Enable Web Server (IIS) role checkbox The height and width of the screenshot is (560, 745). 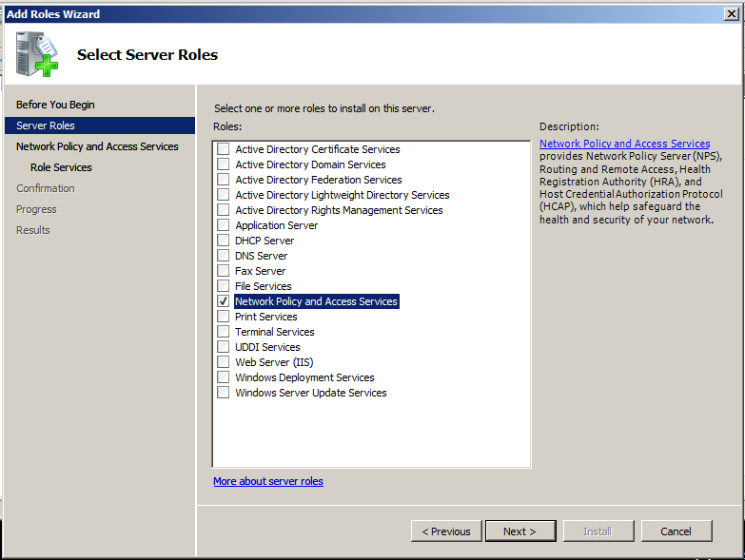coord(223,362)
